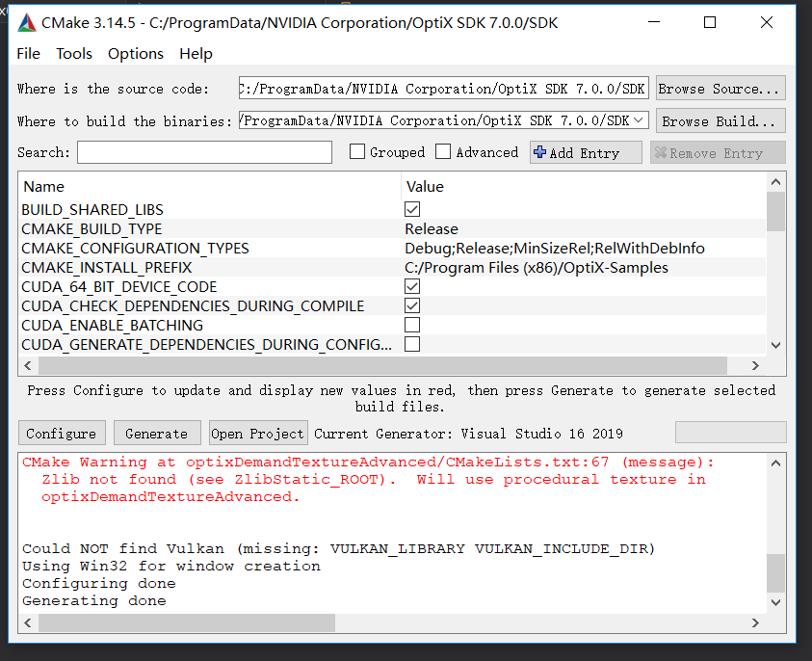Screen dimensions: 812x661
Task: Click the 'Generating done' log line
Action: click(x=94, y=601)
